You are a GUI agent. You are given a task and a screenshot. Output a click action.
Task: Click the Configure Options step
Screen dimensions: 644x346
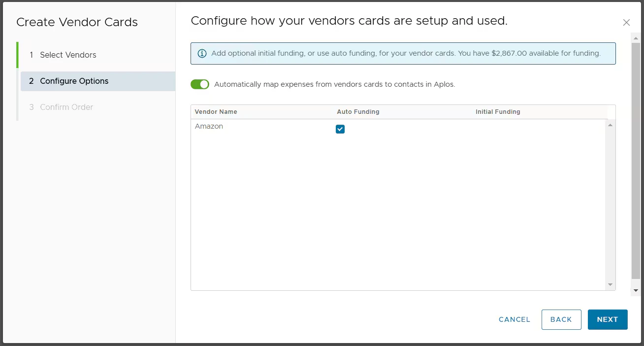click(74, 81)
